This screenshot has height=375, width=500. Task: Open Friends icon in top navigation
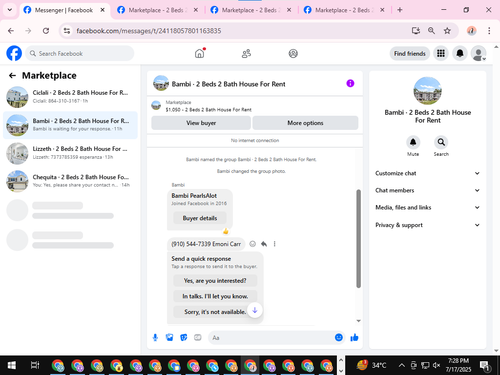[246, 53]
